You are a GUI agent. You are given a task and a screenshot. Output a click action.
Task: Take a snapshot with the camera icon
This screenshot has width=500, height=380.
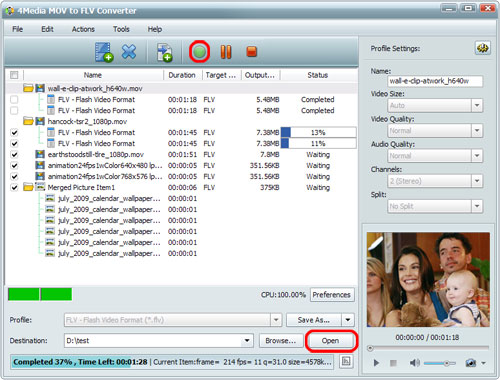(471, 363)
